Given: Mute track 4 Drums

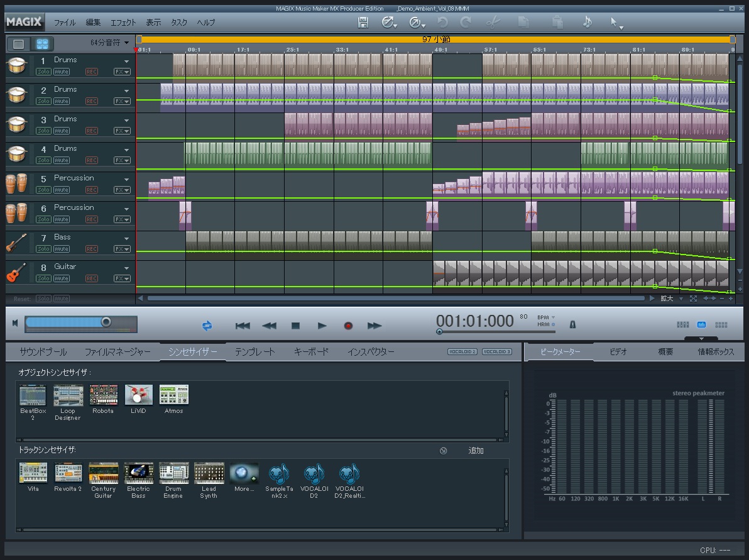Looking at the screenshot, I should (x=62, y=160).
